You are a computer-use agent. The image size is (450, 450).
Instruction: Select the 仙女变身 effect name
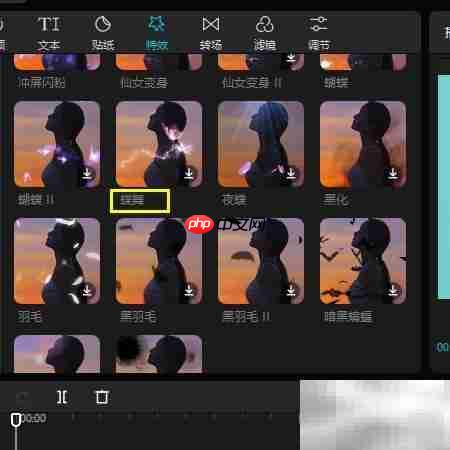click(144, 82)
